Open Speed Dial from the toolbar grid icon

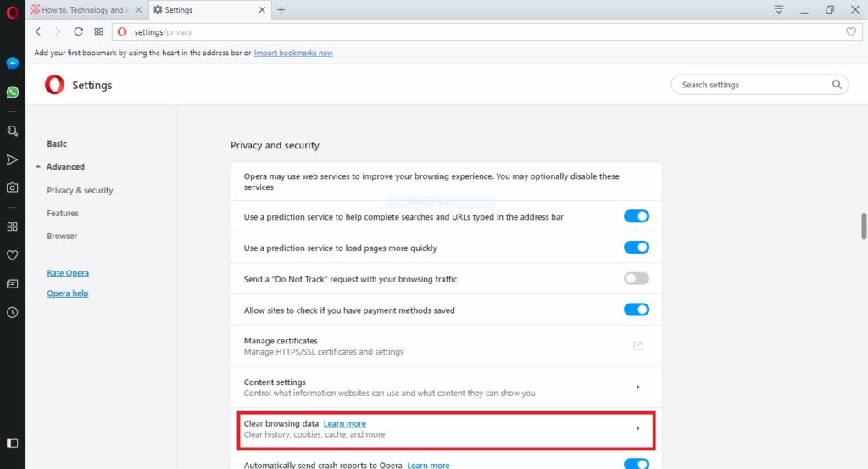click(x=98, y=31)
